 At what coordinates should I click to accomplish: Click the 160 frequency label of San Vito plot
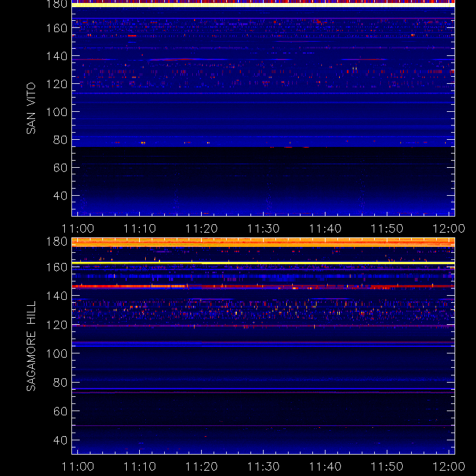click(57, 28)
